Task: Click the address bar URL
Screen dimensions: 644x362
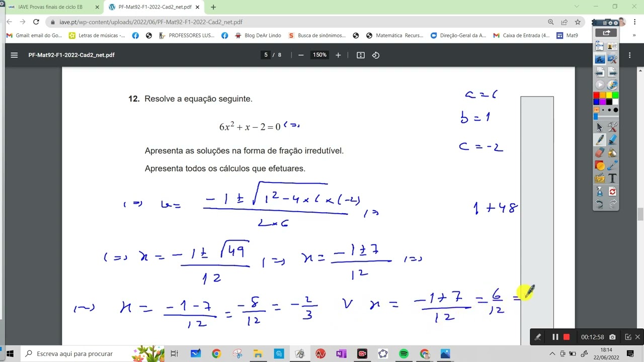Action: pyautogui.click(x=151, y=22)
